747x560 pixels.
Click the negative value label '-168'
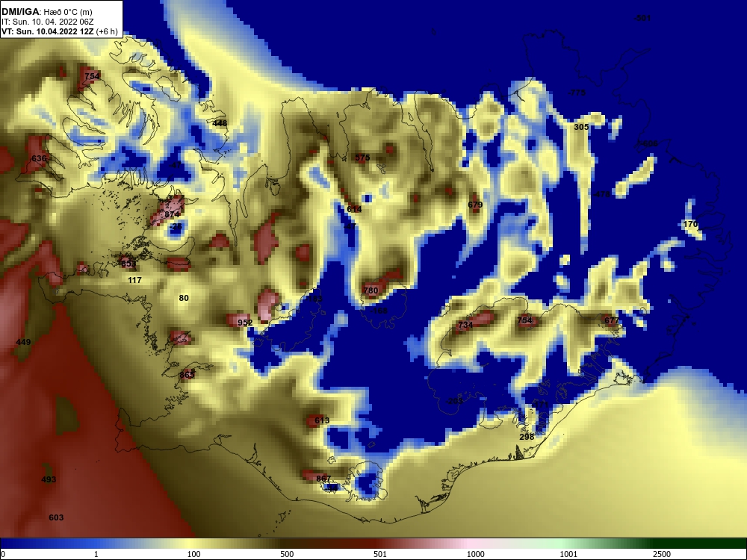[379, 311]
